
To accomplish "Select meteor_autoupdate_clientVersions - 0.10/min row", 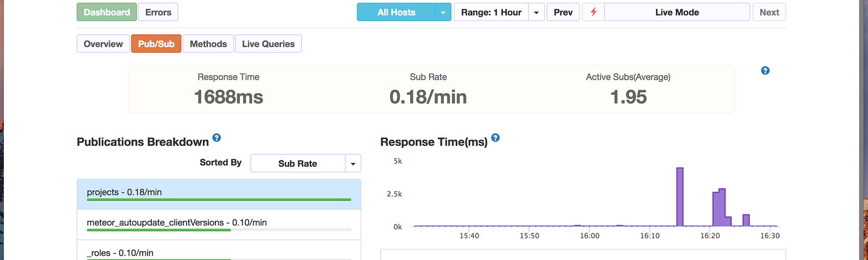I will (219, 225).
